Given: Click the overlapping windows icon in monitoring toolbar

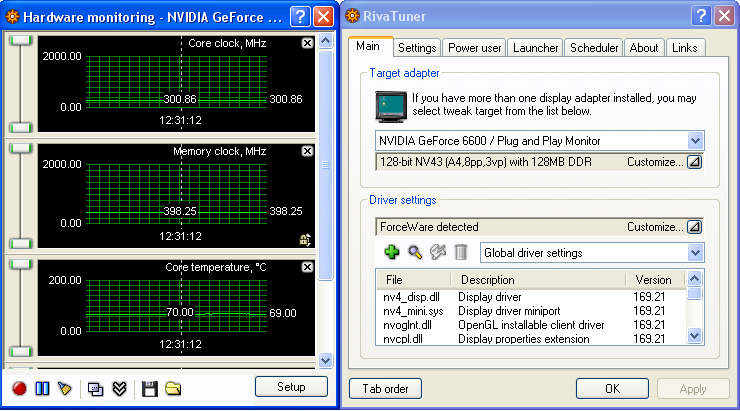Looking at the screenshot, I should click(x=95, y=389).
